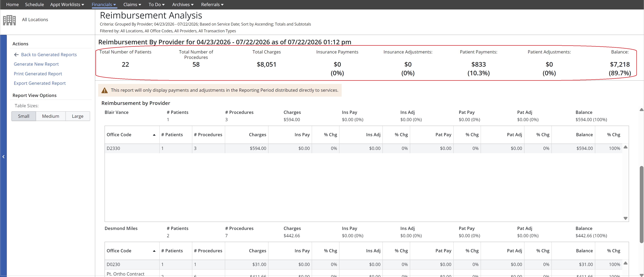
Task: Click Blair Vance provider name
Action: pyautogui.click(x=116, y=112)
